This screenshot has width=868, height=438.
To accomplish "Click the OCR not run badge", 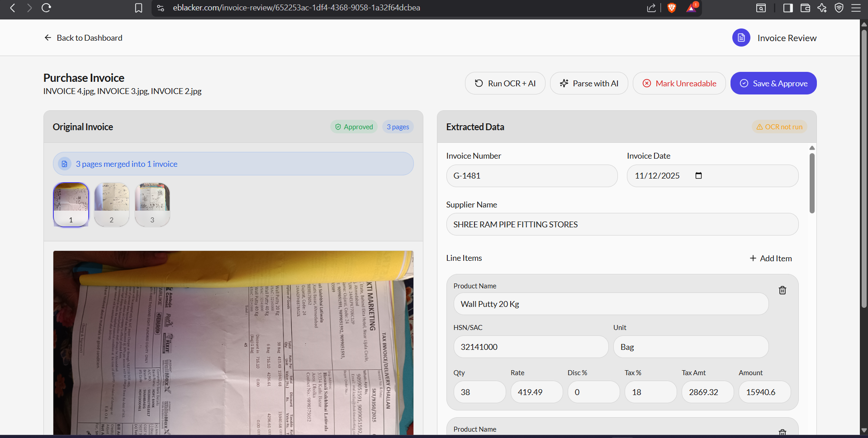I will tap(779, 127).
